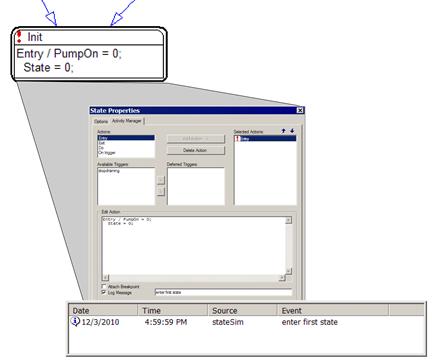Click the Event column header in the log
The height and width of the screenshot is (362, 432).
(333, 310)
